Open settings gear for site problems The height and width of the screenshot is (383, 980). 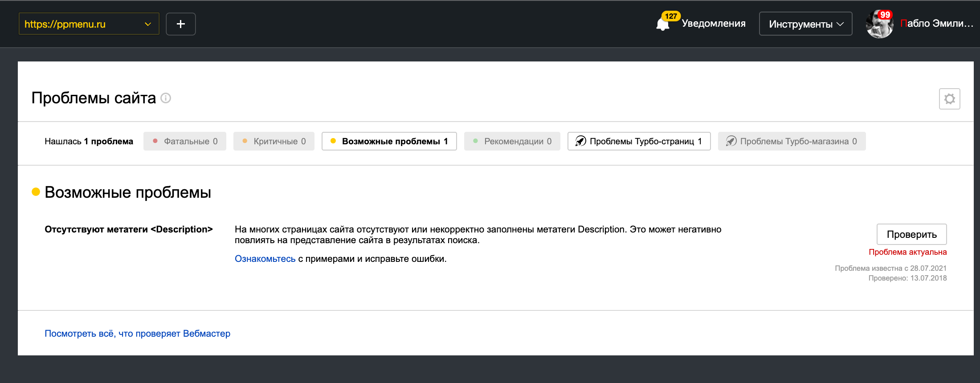[949, 99]
